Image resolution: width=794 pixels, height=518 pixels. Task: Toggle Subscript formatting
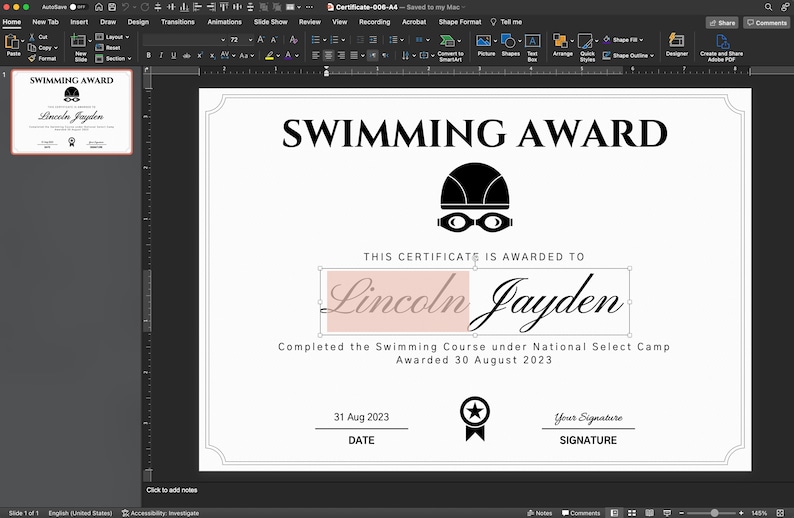point(213,55)
